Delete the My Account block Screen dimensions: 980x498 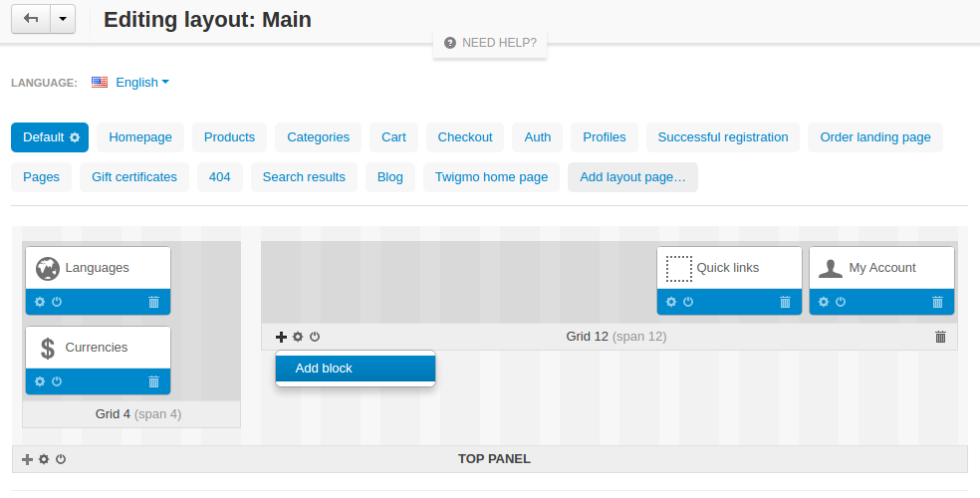(x=937, y=302)
